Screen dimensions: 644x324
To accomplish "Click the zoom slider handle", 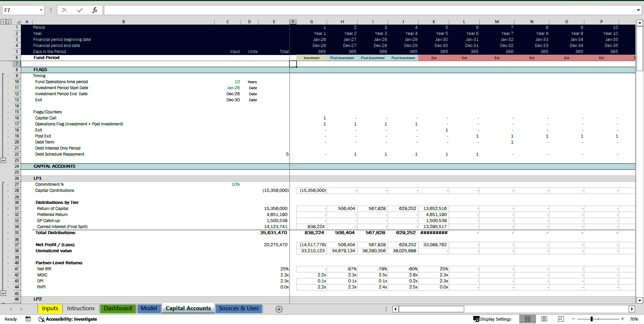I will point(592,319).
